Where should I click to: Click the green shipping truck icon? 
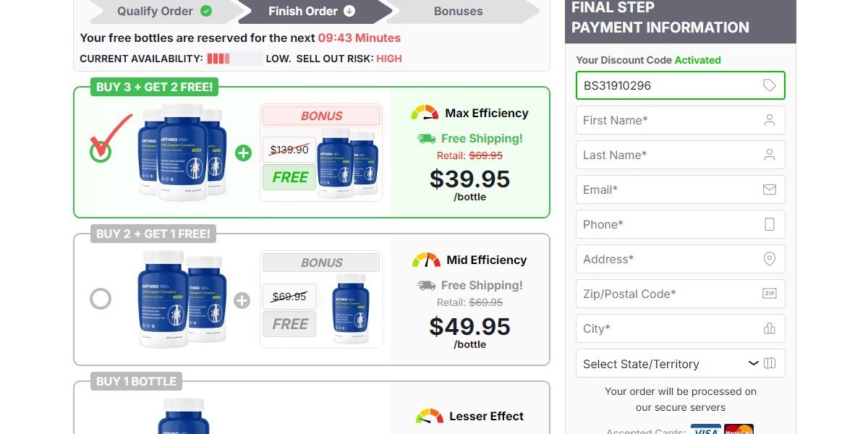click(x=426, y=138)
